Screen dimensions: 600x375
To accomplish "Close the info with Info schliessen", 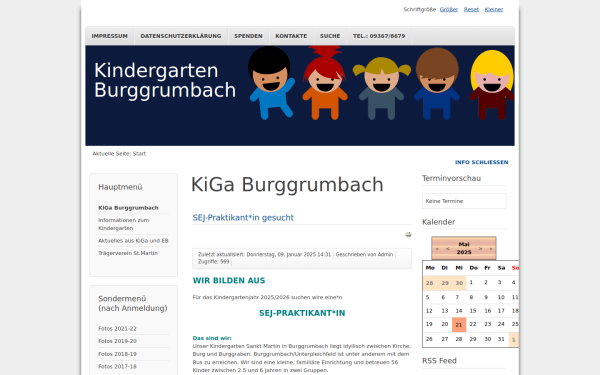I will click(x=481, y=162).
